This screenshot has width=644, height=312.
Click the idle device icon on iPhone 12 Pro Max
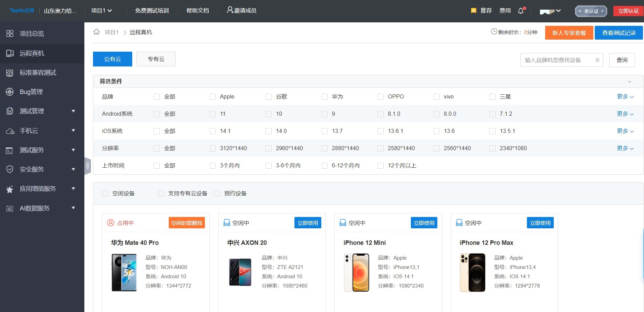459,223
